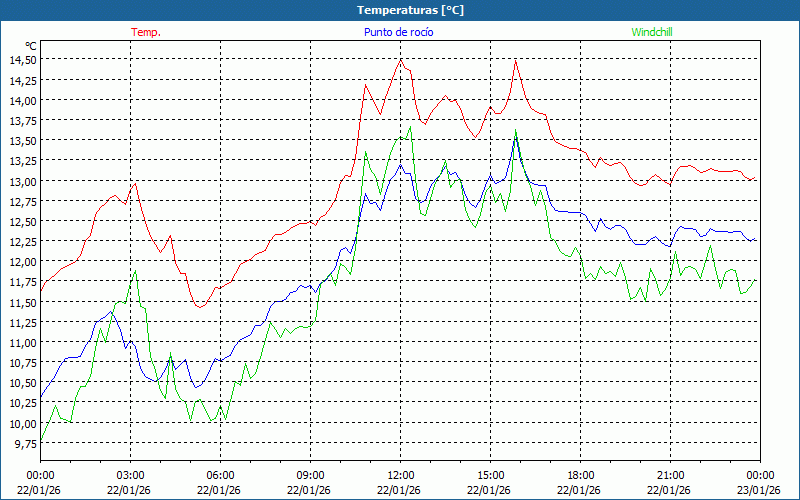Click the 15:00 time axis label
This screenshot has height=500, width=800.
pos(490,475)
